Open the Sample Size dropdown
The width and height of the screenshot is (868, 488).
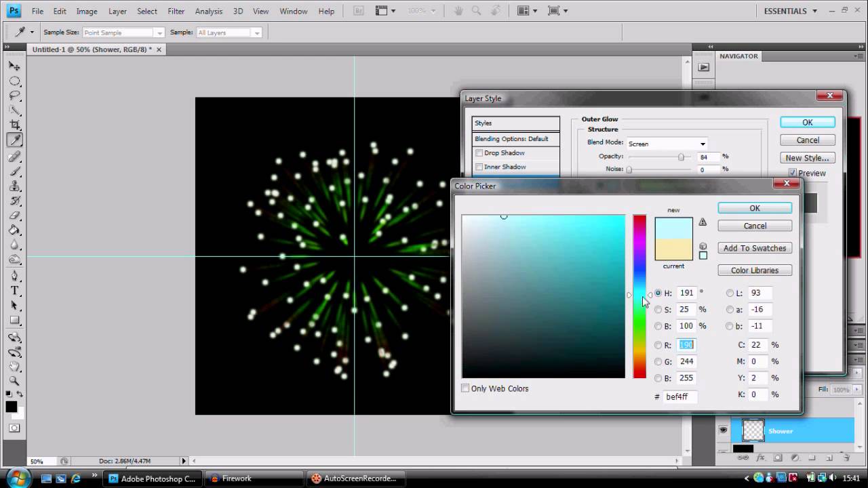click(123, 33)
